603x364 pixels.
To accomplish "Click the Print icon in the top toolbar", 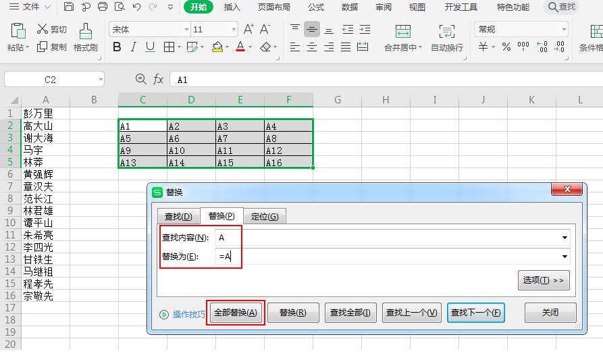I will [103, 7].
